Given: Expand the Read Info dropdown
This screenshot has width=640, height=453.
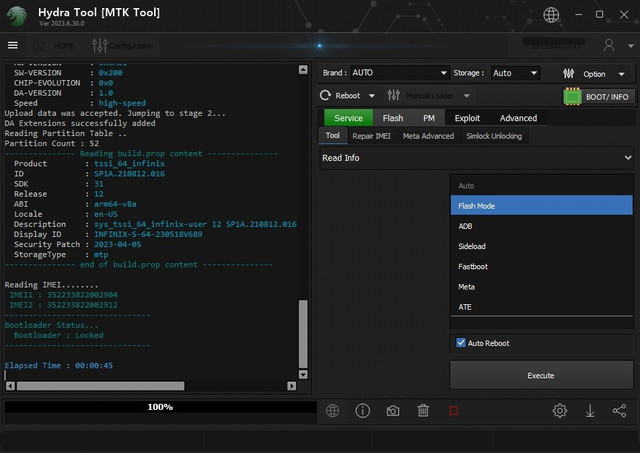Looking at the screenshot, I should [x=476, y=158].
